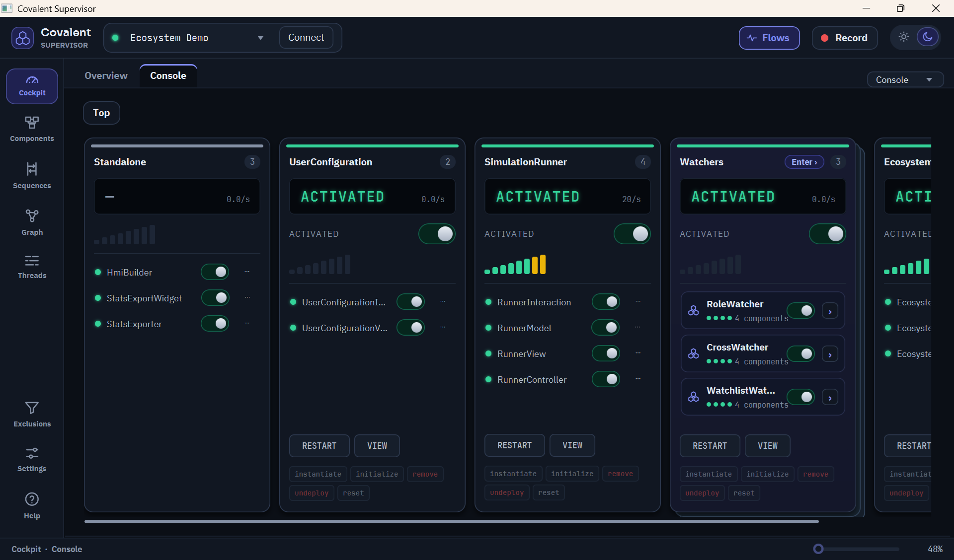This screenshot has height=560, width=954.
Task: Toggle the CrossWatcher switch
Action: (x=800, y=354)
